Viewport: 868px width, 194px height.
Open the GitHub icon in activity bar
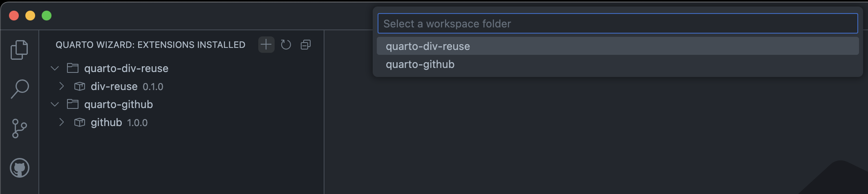(20, 168)
